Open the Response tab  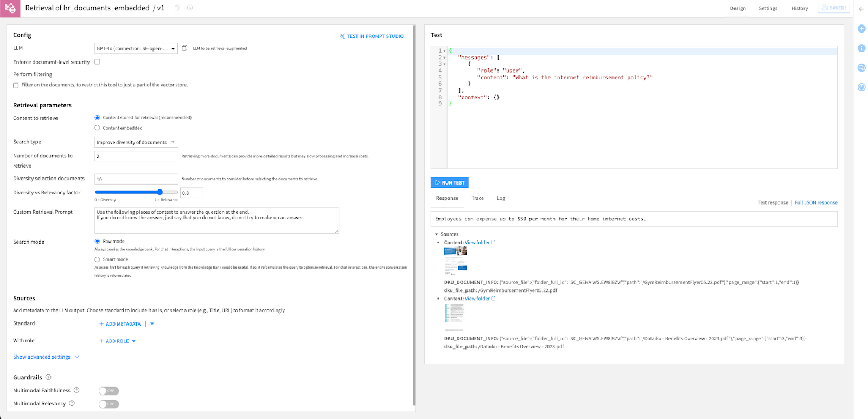point(447,199)
